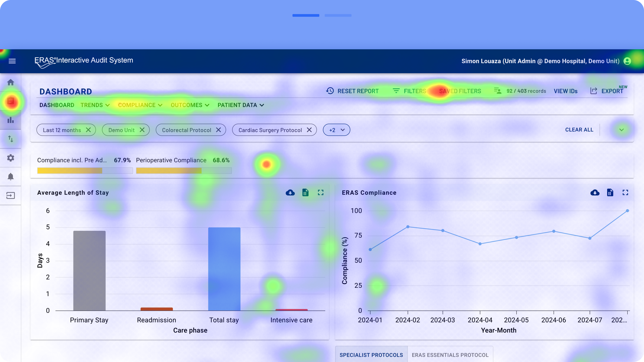644x362 pixels.
Task: Click the Clear All filters link
Action: [x=579, y=130]
